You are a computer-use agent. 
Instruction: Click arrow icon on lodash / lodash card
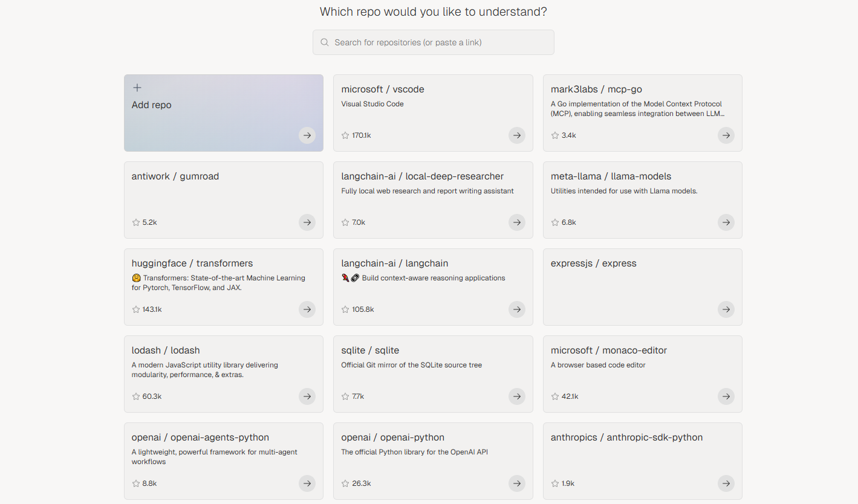307,396
